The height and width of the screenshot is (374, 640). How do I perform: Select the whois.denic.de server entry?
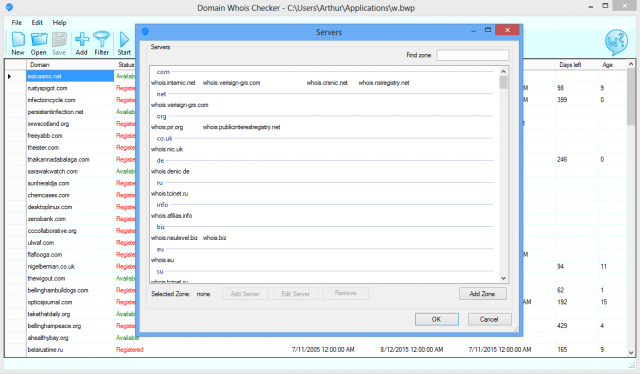170,171
